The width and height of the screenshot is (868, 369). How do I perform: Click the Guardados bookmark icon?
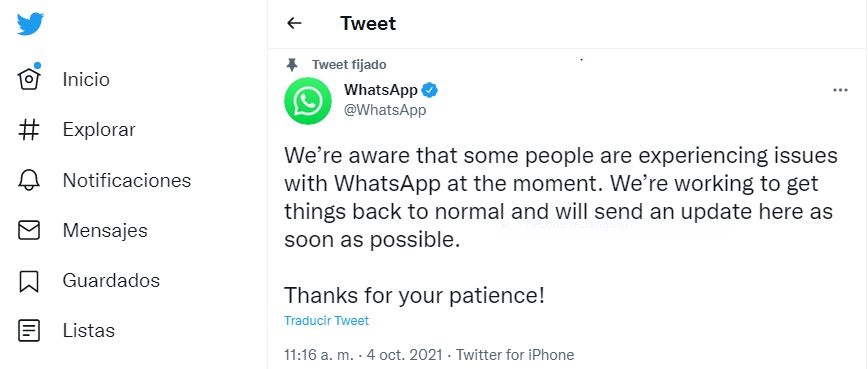29,281
